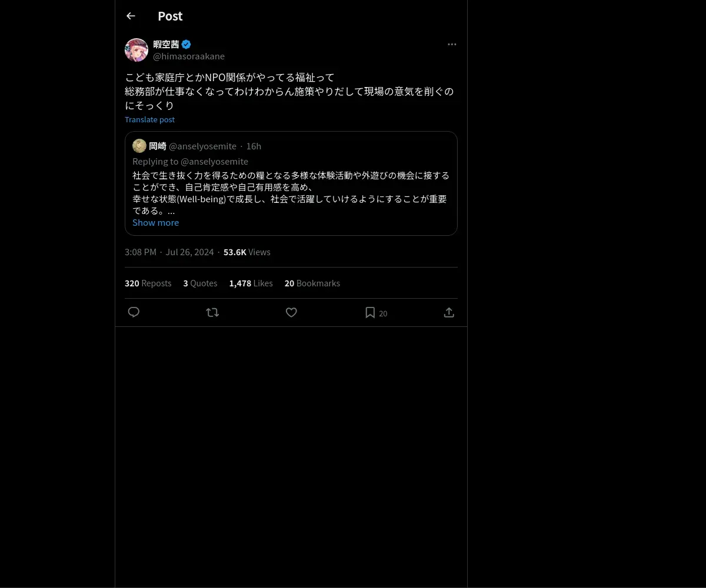Repost using the retweet arrows icon
Viewport: 706px width, 588px height.
pyautogui.click(x=212, y=312)
